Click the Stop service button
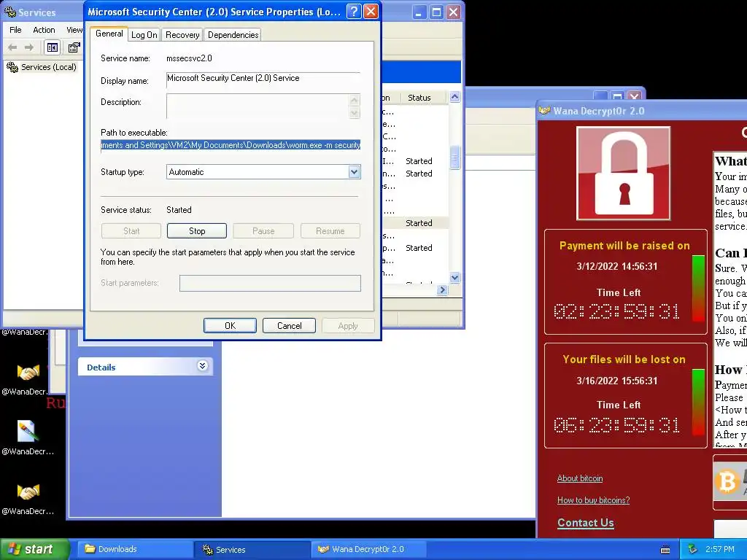The width and height of the screenshot is (747, 560). [197, 231]
